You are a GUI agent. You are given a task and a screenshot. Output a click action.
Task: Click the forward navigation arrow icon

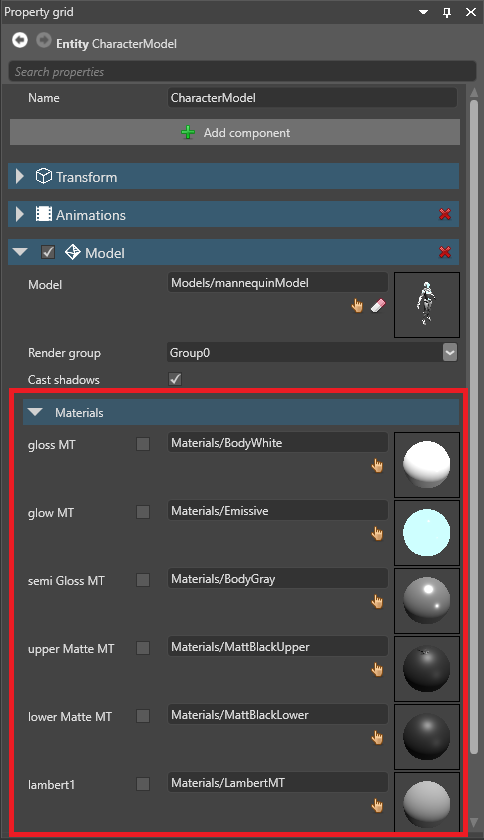(x=43, y=40)
